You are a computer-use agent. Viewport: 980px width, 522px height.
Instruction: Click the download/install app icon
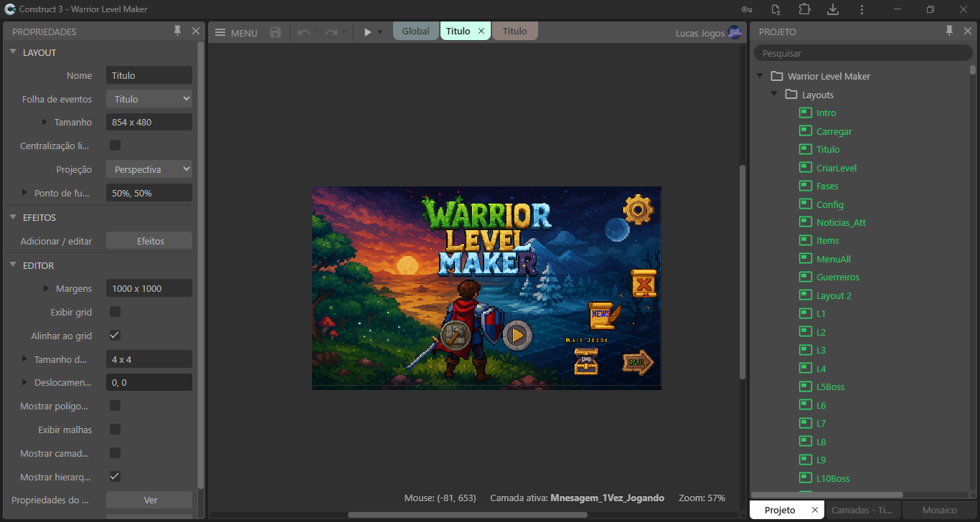pyautogui.click(x=833, y=9)
